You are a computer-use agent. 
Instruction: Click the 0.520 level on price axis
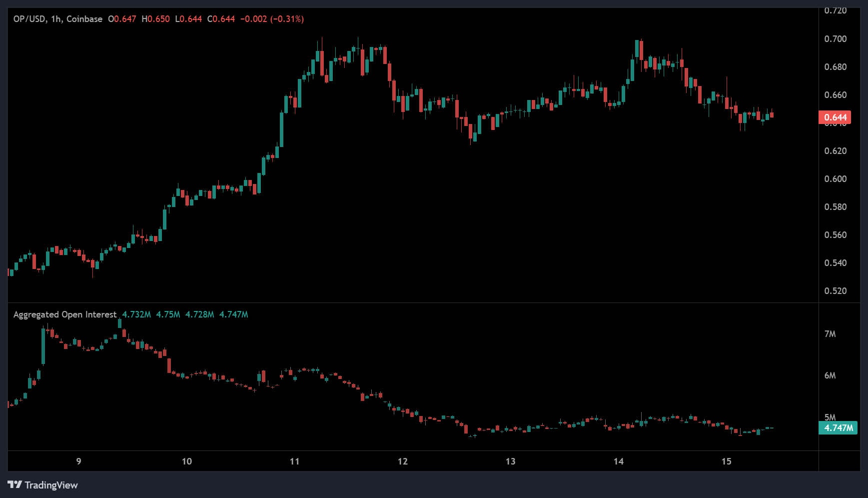point(835,291)
